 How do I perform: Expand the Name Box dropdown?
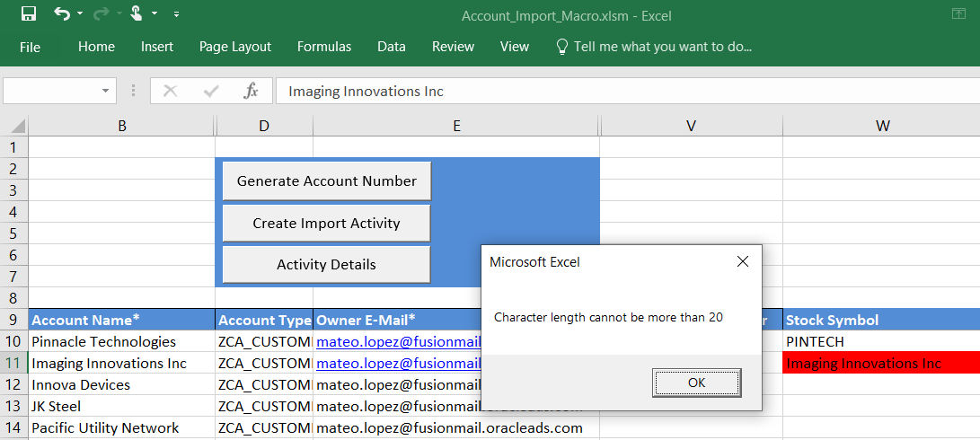click(x=106, y=91)
